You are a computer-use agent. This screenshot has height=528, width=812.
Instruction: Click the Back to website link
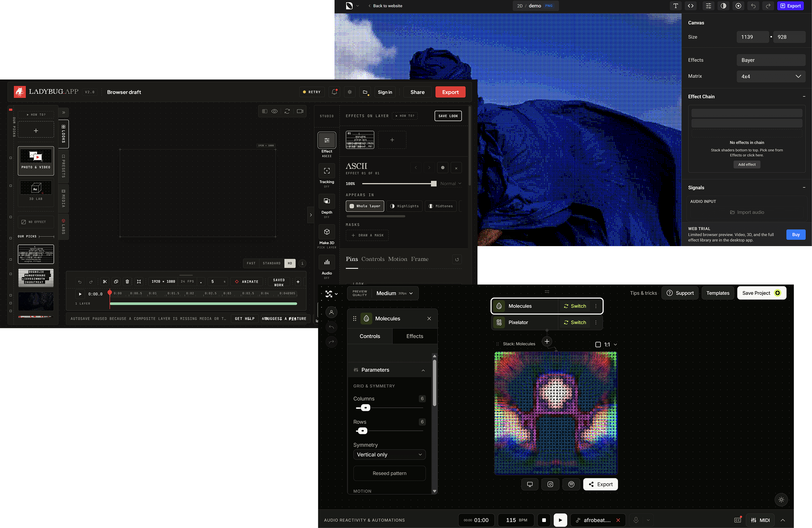pyautogui.click(x=385, y=6)
